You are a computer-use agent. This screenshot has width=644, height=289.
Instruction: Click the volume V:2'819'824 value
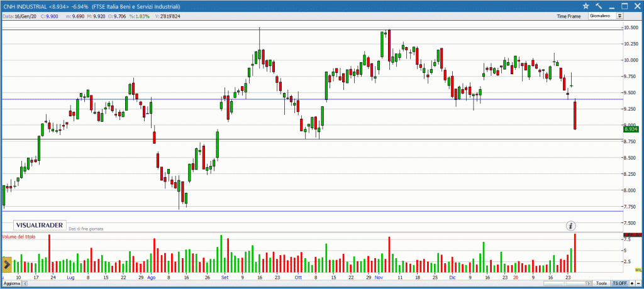[x=169, y=16]
